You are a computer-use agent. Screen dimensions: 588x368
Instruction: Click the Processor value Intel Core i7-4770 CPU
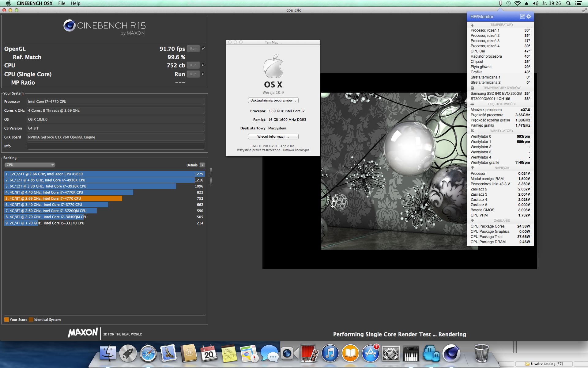(x=116, y=102)
